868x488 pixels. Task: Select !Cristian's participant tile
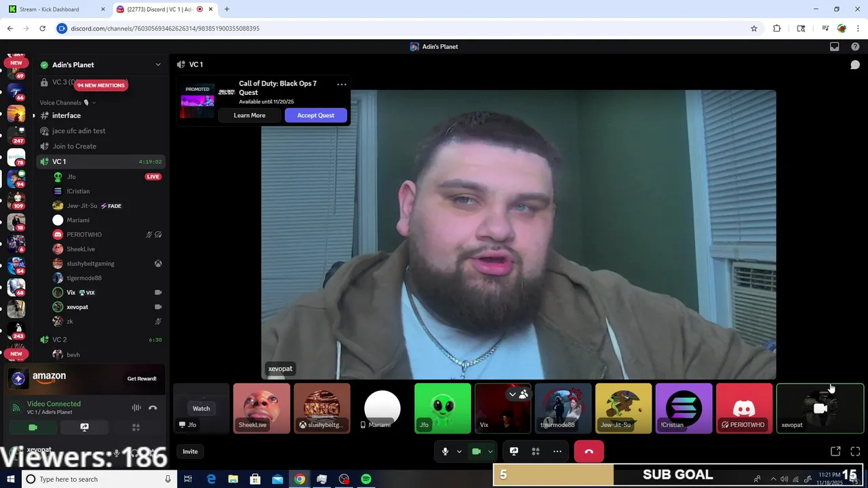684,408
